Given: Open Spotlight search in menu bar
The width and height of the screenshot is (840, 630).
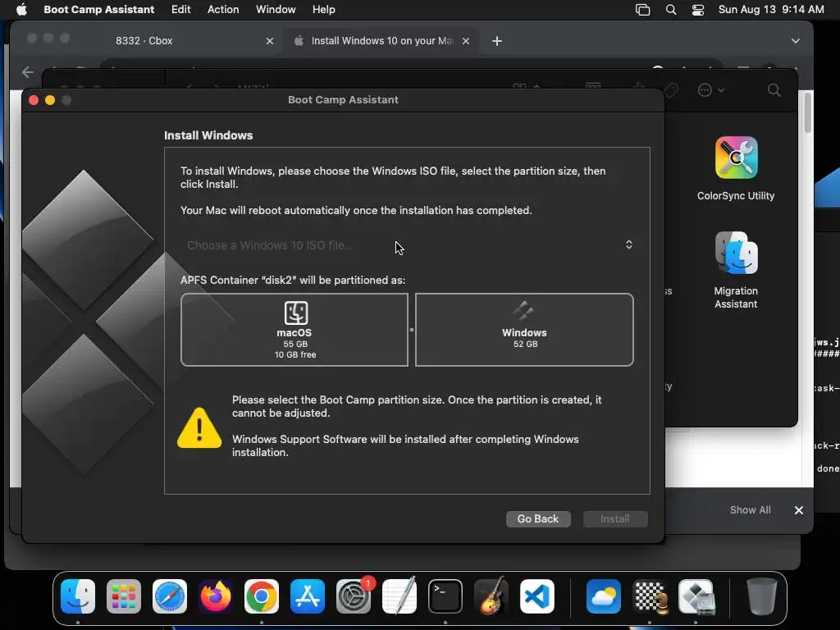Looking at the screenshot, I should pyautogui.click(x=671, y=10).
